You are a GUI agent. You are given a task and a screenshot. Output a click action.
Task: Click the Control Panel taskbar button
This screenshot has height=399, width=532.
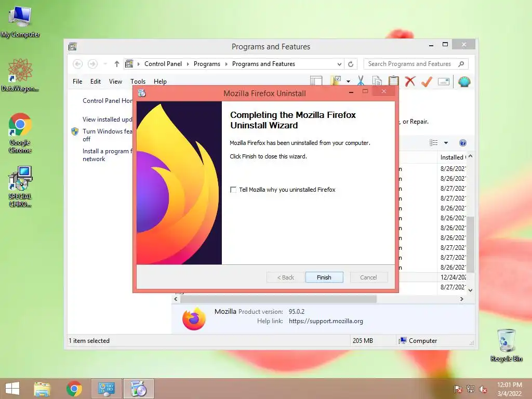[106, 389]
